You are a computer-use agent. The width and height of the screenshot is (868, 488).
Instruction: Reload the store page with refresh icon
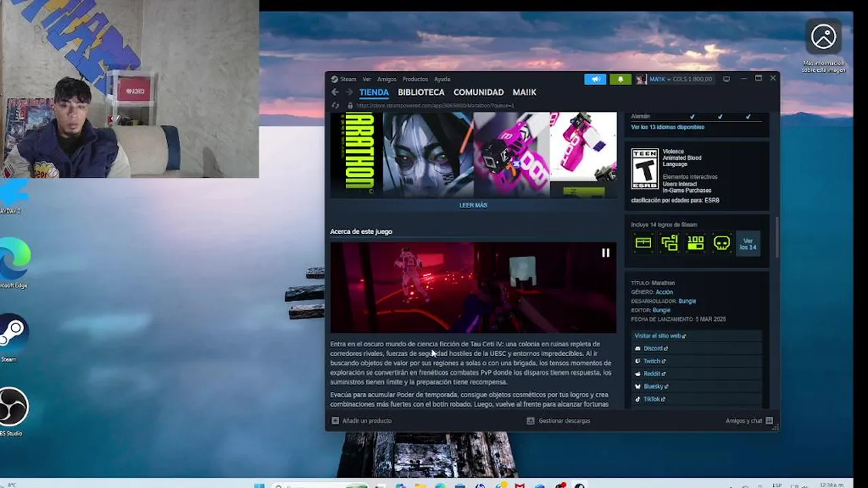click(335, 106)
